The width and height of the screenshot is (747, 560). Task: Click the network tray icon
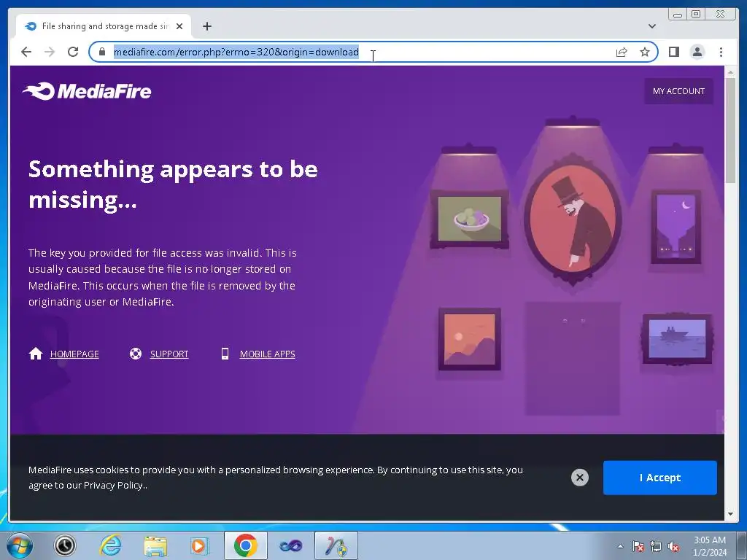pos(656,546)
